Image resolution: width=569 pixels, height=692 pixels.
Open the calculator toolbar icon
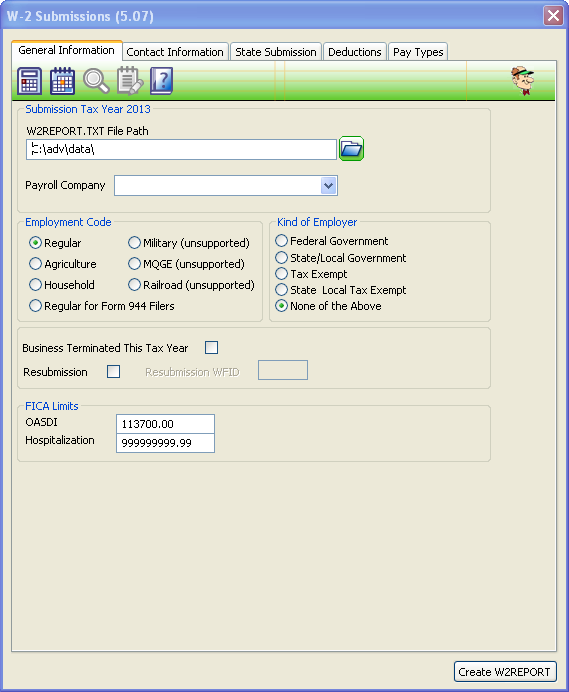tap(30, 81)
